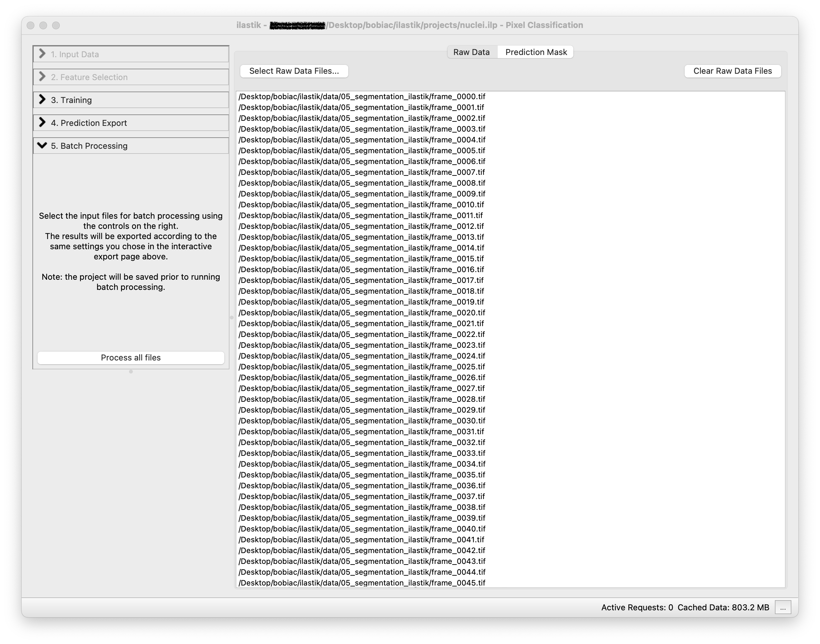Click splitter handle below Process all files
The width and height of the screenshot is (820, 644).
pyautogui.click(x=131, y=372)
